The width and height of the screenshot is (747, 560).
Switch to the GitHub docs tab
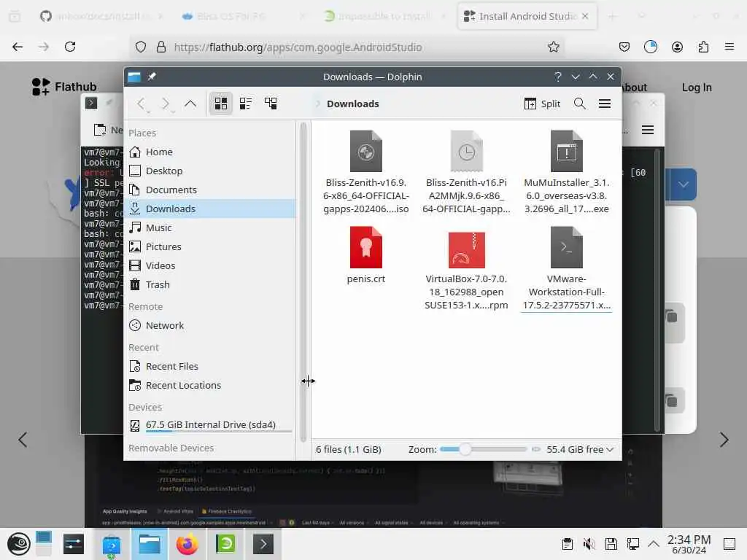pyautogui.click(x=100, y=16)
